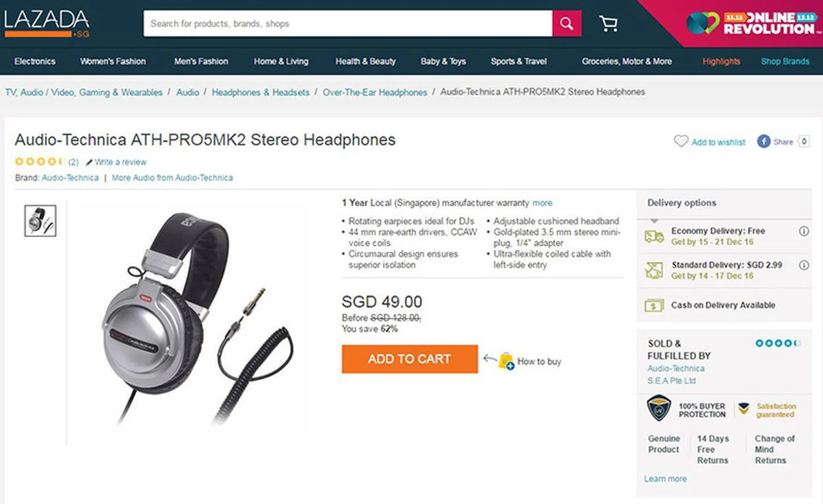The width and height of the screenshot is (823, 504).
Task: Open the Over-The-Ear Headphones breadcrumb link
Action: click(375, 92)
